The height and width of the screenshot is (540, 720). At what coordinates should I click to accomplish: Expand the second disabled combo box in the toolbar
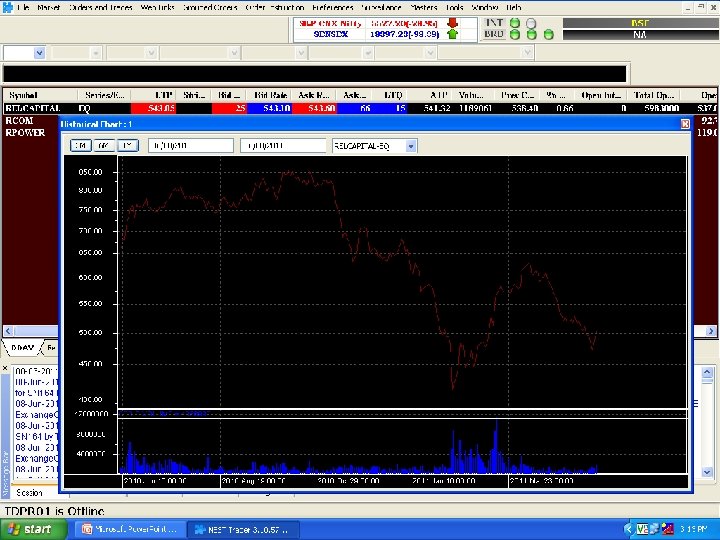click(x=96, y=53)
